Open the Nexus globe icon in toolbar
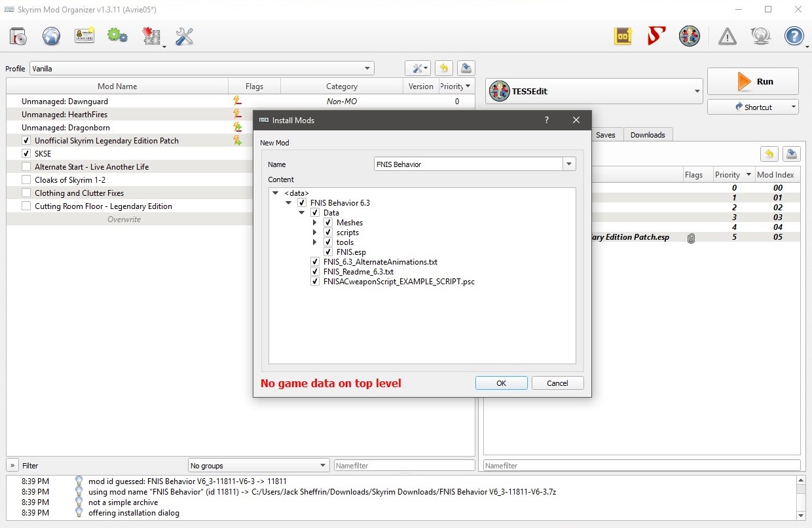The image size is (812, 528). click(52, 37)
